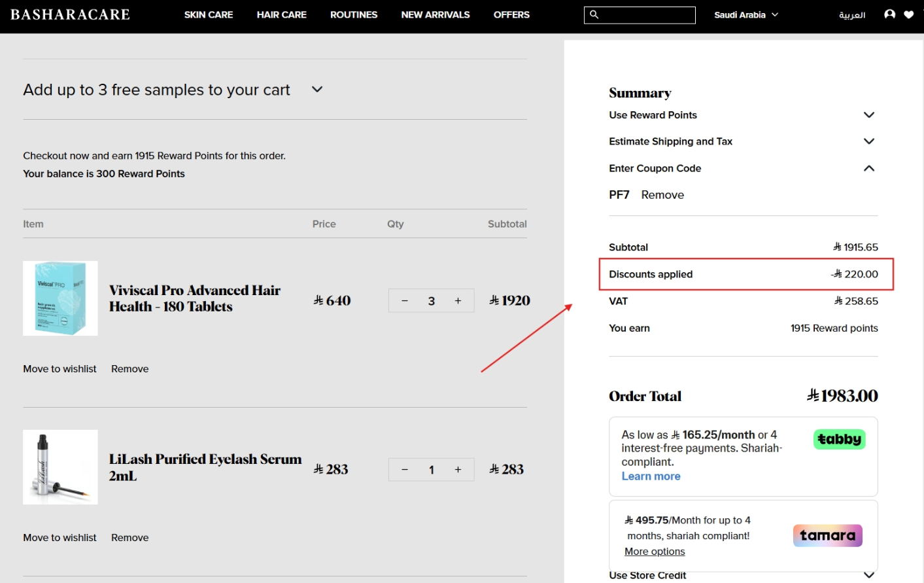Viewport: 924px width, 583px height.
Task: Click tabby Learn more link
Action: 651,476
